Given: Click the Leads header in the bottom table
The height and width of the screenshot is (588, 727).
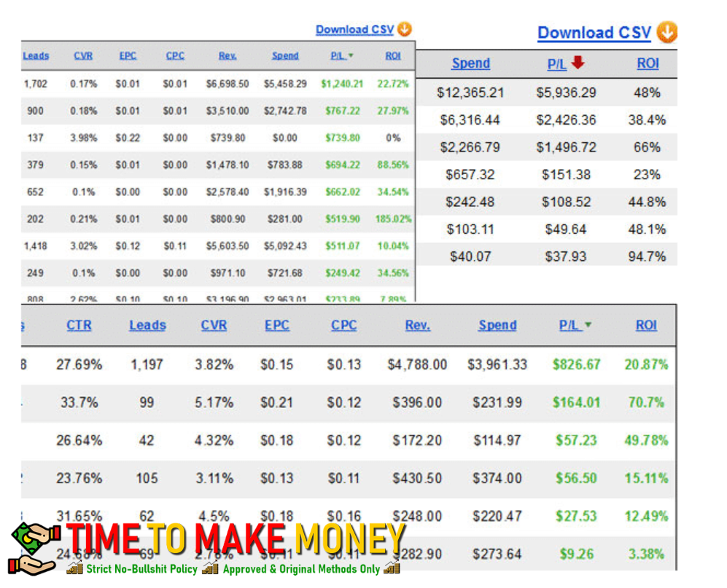Looking at the screenshot, I should coord(147,326).
